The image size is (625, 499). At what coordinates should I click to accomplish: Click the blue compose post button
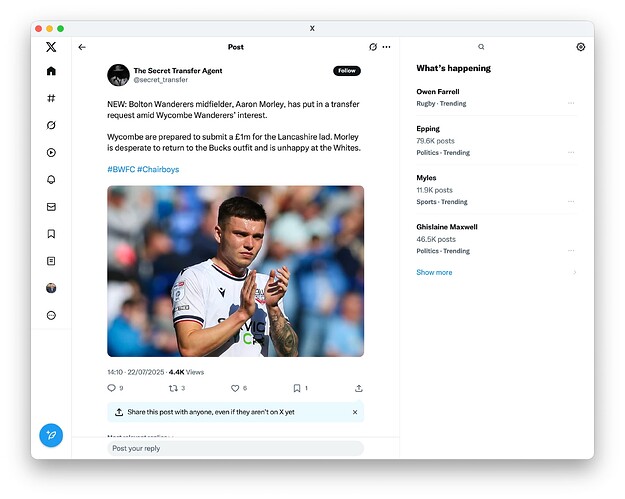pyautogui.click(x=51, y=435)
